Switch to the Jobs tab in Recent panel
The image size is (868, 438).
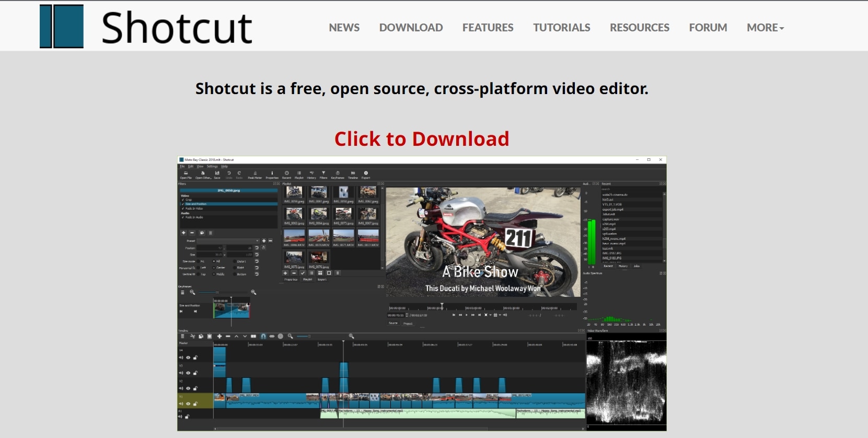[x=636, y=266]
